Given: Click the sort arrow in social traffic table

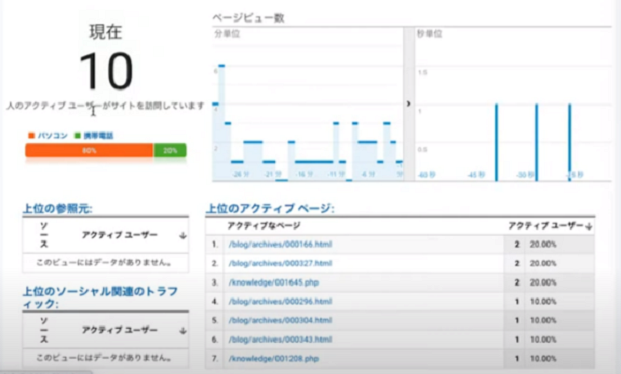Looking at the screenshot, I should (x=183, y=330).
